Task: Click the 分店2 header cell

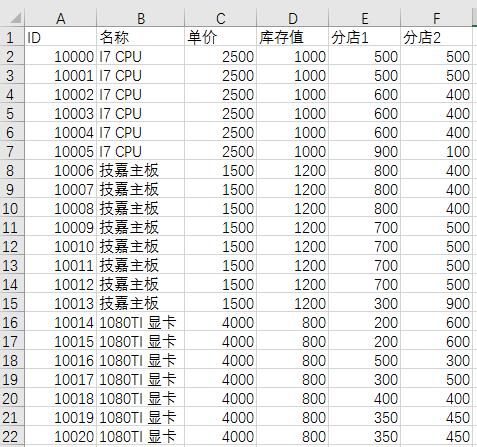Action: point(436,37)
